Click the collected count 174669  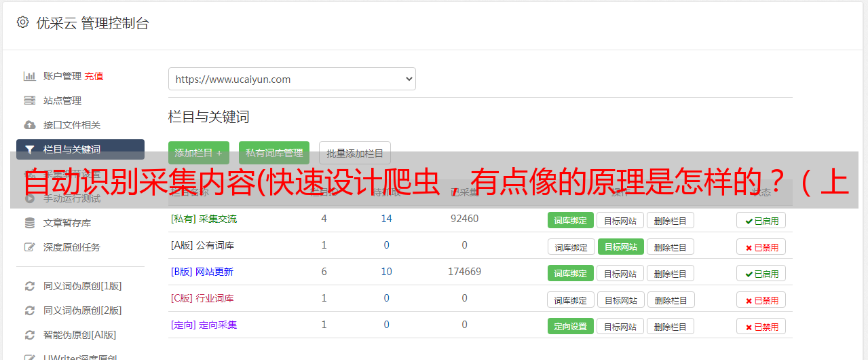(x=464, y=272)
